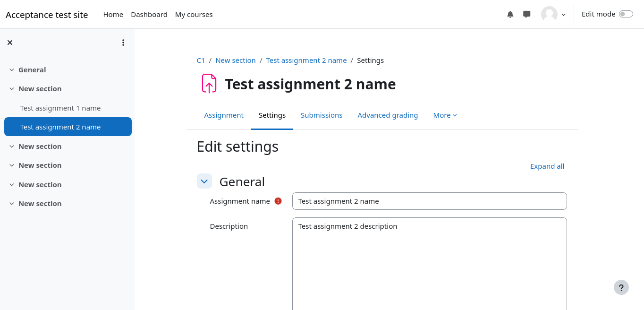The width and height of the screenshot is (644, 310).
Task: Switch to the Submissions tab
Action: [x=321, y=115]
